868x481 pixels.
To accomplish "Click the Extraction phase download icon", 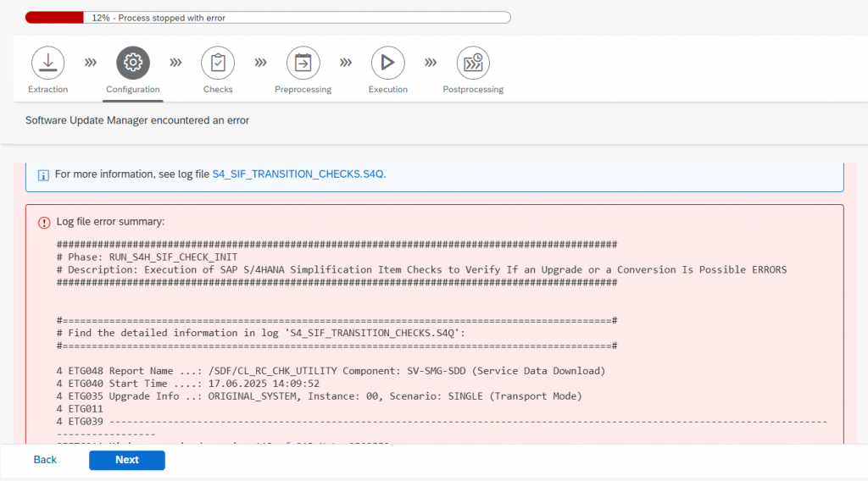I will (48, 63).
